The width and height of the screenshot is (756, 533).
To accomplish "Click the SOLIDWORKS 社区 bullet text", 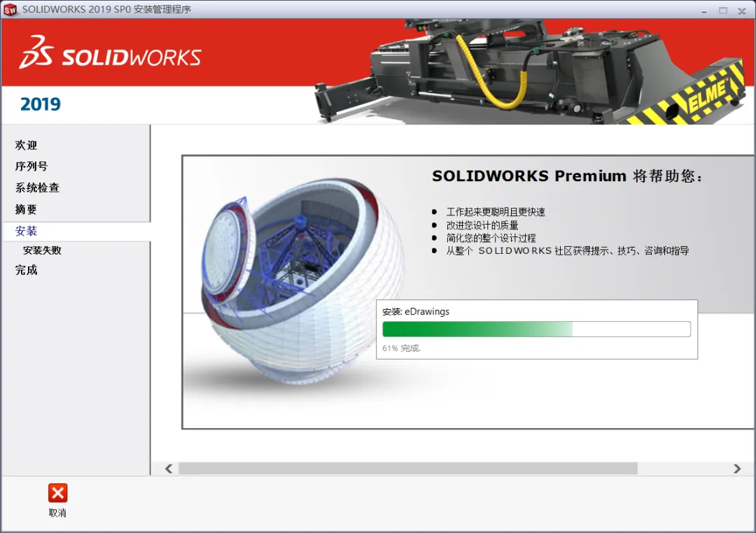I will pyautogui.click(x=568, y=250).
